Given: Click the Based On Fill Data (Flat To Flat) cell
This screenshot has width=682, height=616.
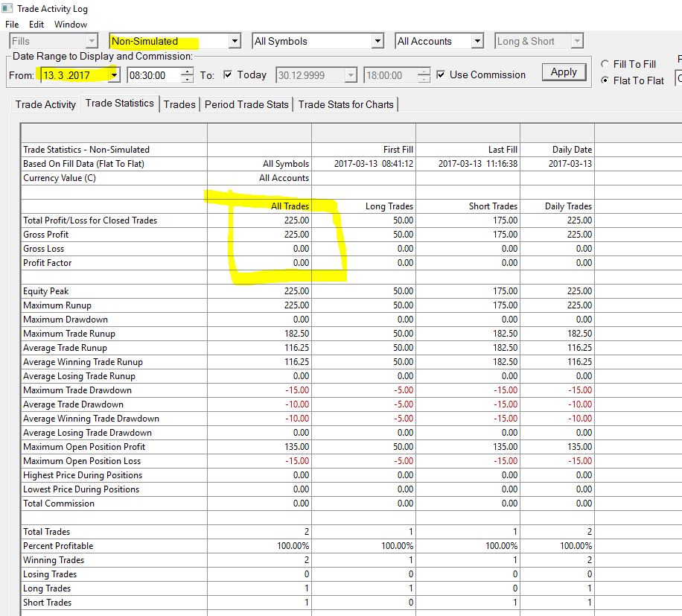Looking at the screenshot, I should click(83, 164).
